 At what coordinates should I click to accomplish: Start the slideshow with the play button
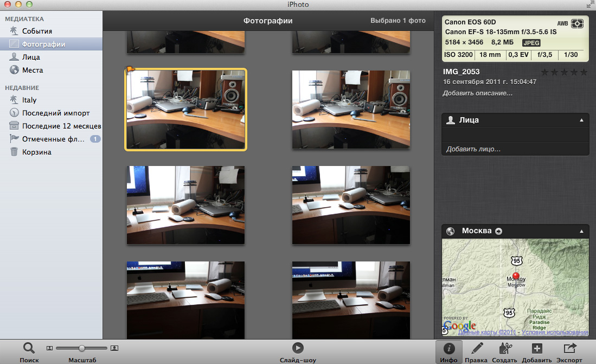tap(297, 348)
